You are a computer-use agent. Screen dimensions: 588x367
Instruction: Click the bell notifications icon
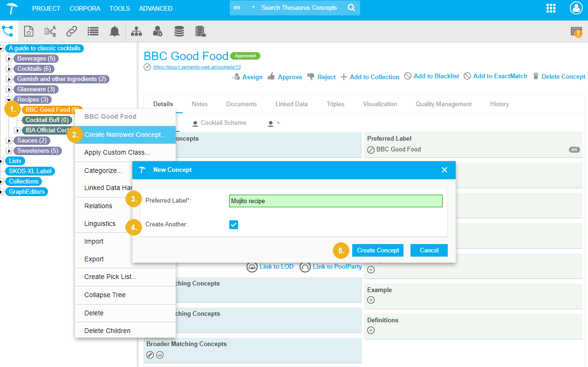point(114,31)
